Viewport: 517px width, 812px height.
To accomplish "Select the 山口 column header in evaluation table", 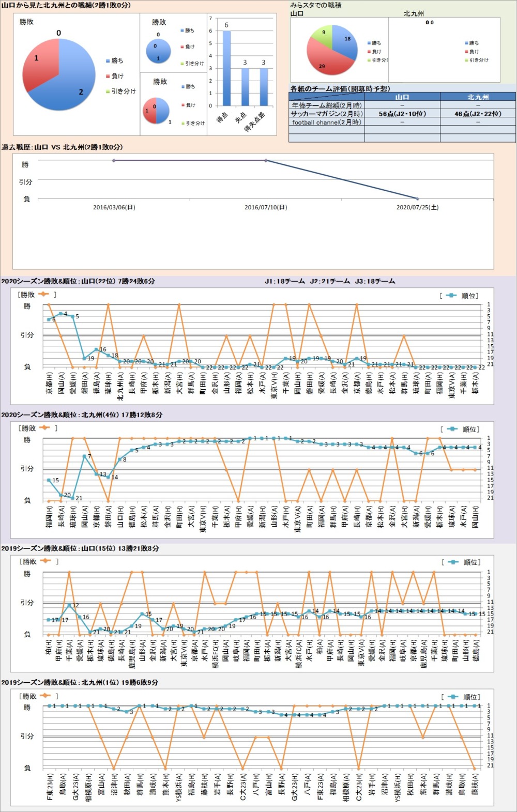I will tap(402, 97).
